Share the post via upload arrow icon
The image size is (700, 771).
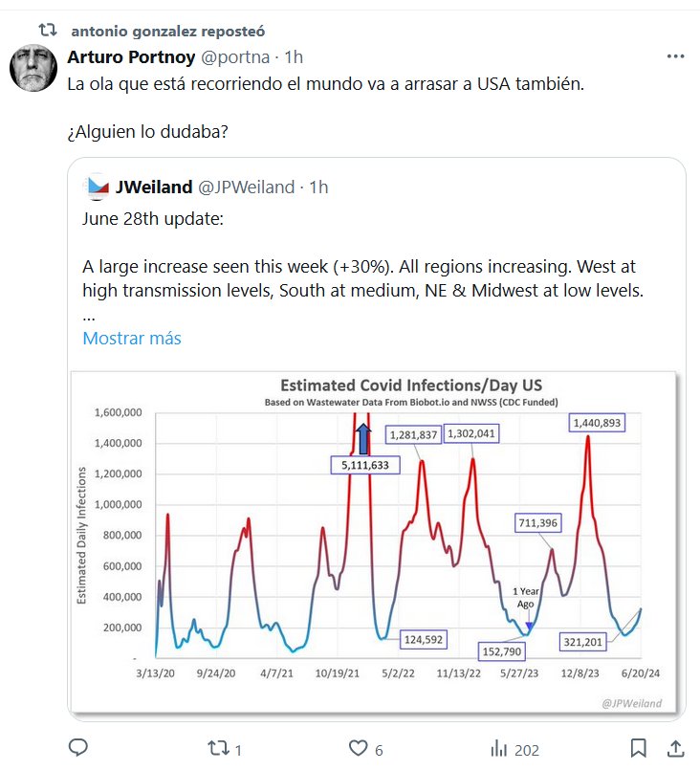tap(674, 747)
